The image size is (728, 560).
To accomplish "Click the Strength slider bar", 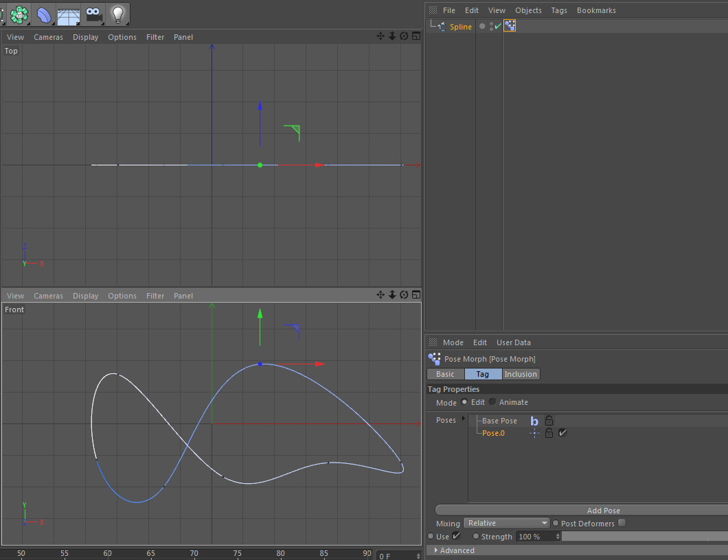I will pos(645,537).
